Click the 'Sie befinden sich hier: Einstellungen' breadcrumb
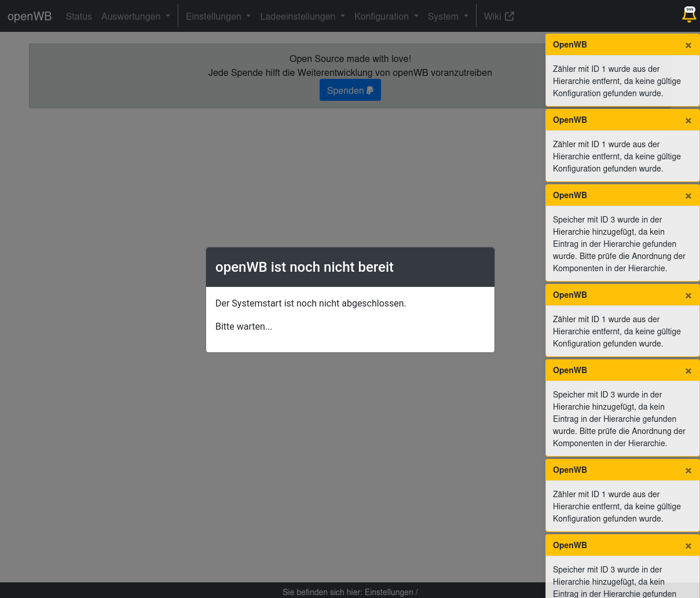The height and width of the screenshot is (598, 700). tap(350, 592)
